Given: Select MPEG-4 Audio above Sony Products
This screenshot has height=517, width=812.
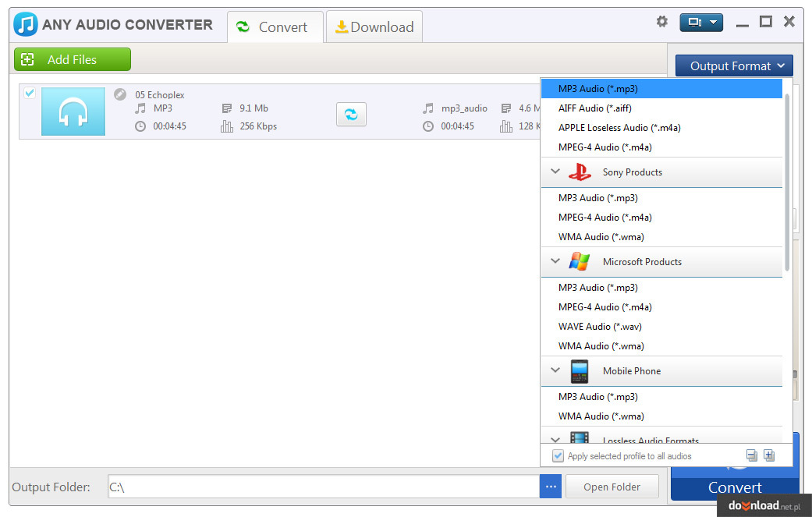Looking at the screenshot, I should pos(661,147).
